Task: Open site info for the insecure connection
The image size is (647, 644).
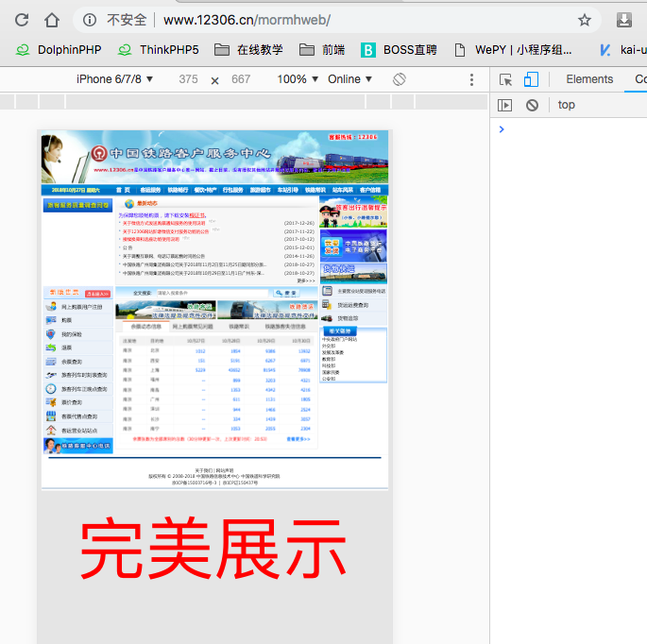Action: click(x=90, y=20)
